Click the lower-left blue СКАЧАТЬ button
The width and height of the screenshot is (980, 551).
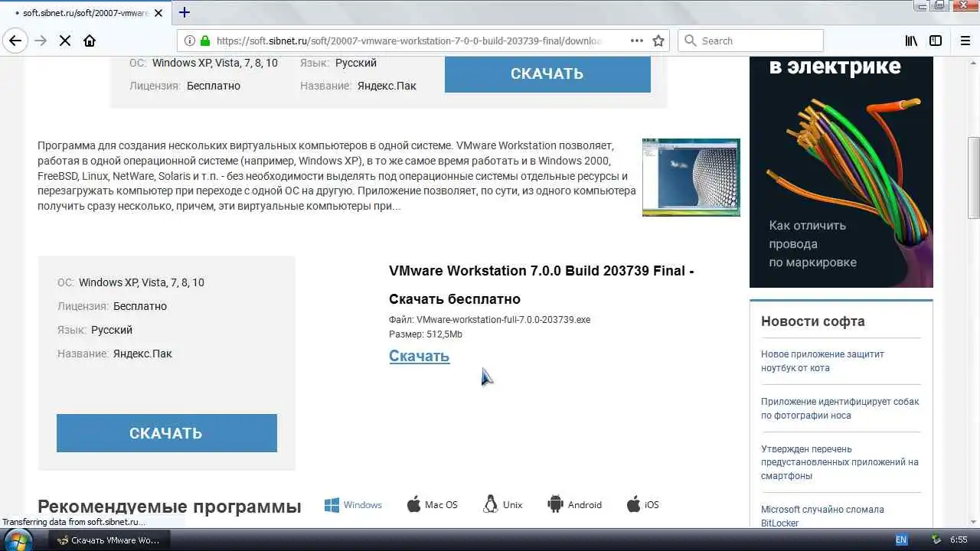166,433
